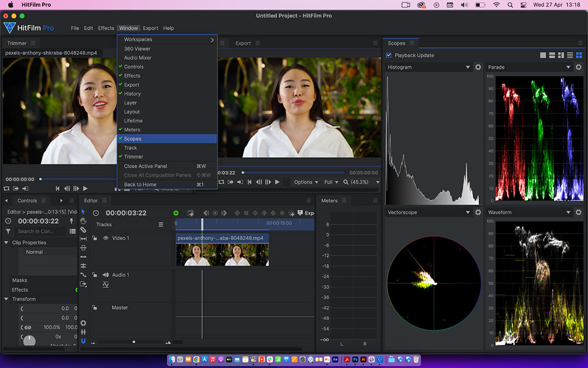Image resolution: width=588 pixels, height=368 pixels.
Task: Open Waveform scope settings gear
Action: pos(579,212)
